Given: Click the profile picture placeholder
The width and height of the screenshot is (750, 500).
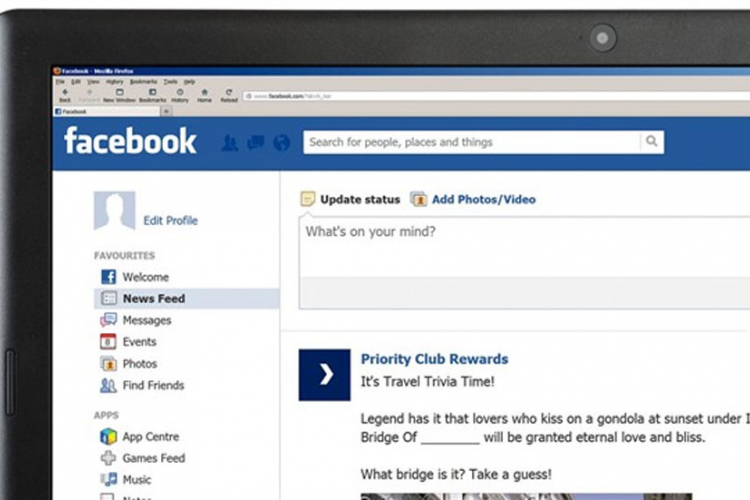Looking at the screenshot, I should (114, 211).
